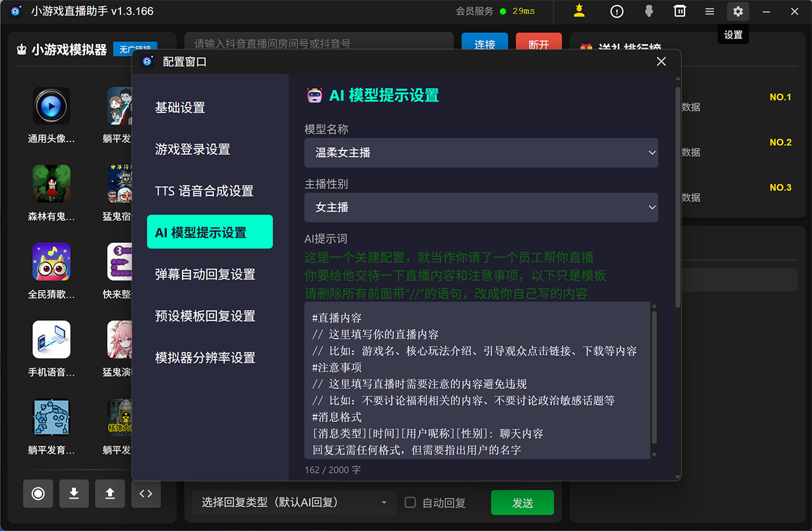Click the hamburger menu icon in titlebar

(710, 11)
